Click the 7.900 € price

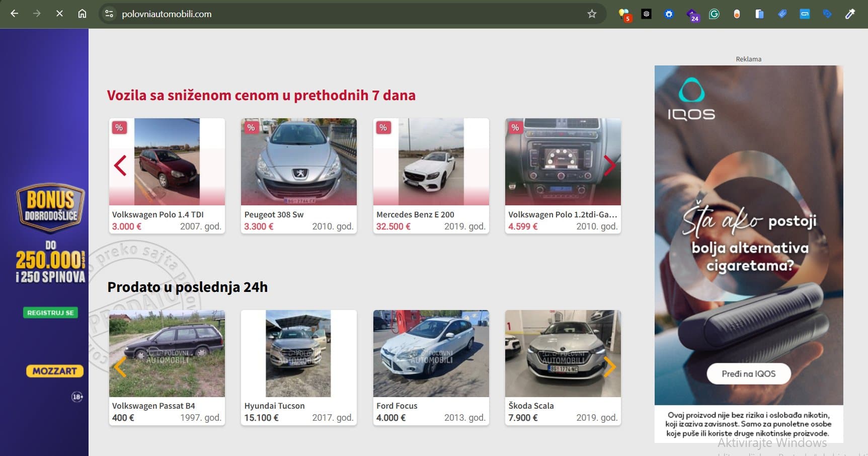523,418
